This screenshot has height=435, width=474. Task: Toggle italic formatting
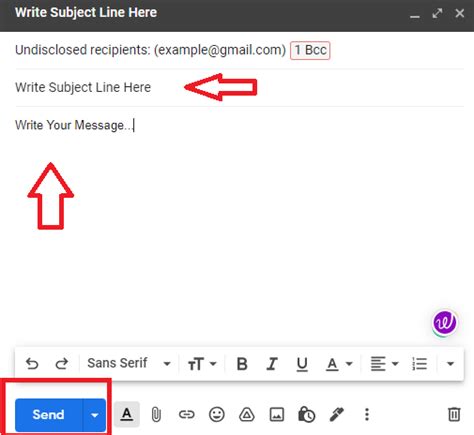tap(272, 364)
